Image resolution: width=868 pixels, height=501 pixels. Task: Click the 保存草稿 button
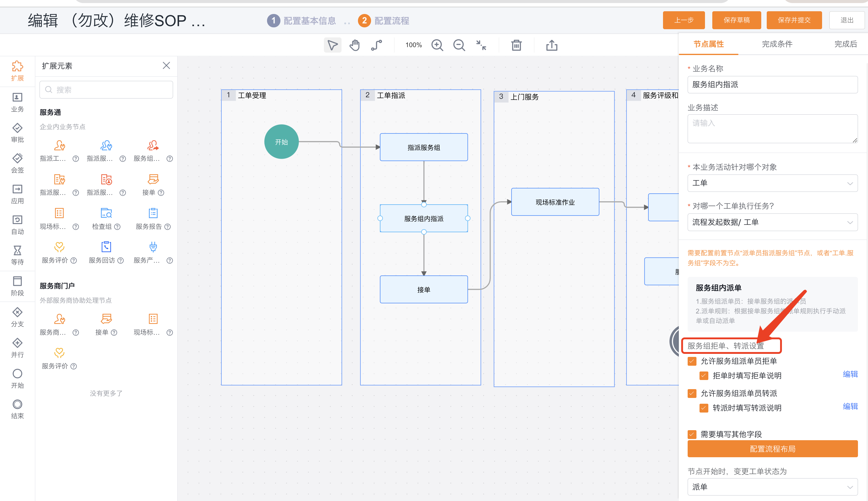pos(737,20)
